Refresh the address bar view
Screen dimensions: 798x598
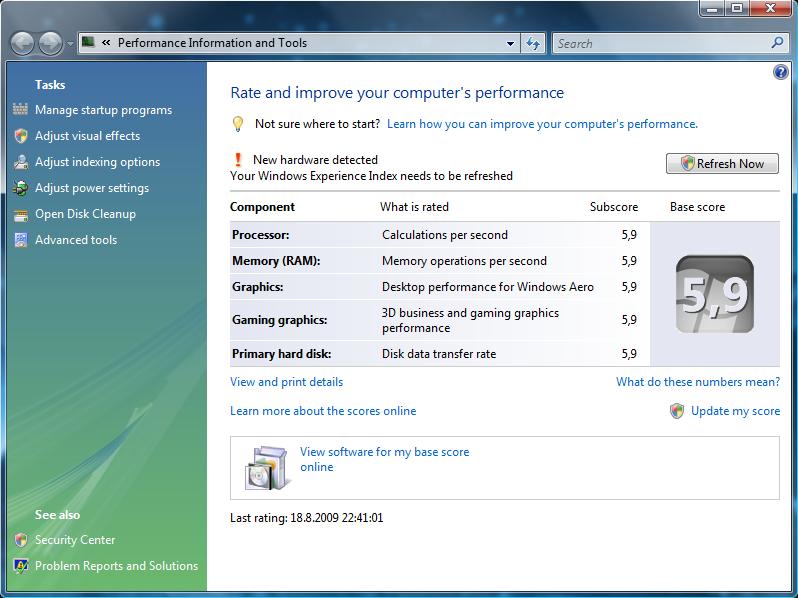coord(533,43)
